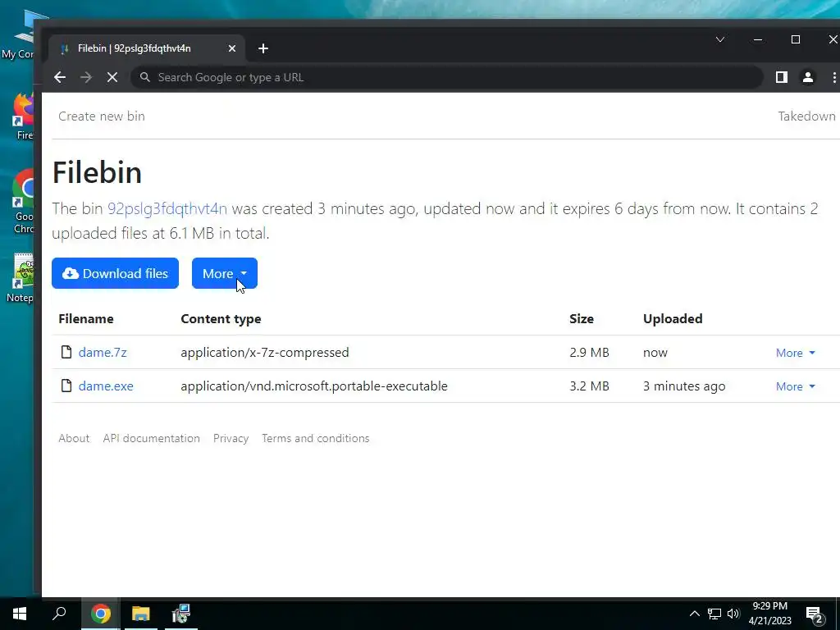Viewport: 840px width, 630px height.
Task: Click the Size column header
Action: click(582, 319)
